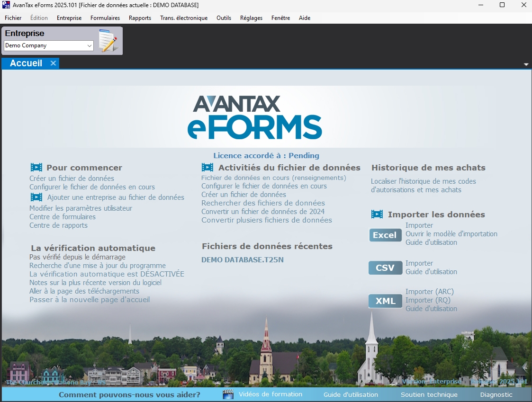Open the Aide menu
532x402 pixels.
coord(305,18)
